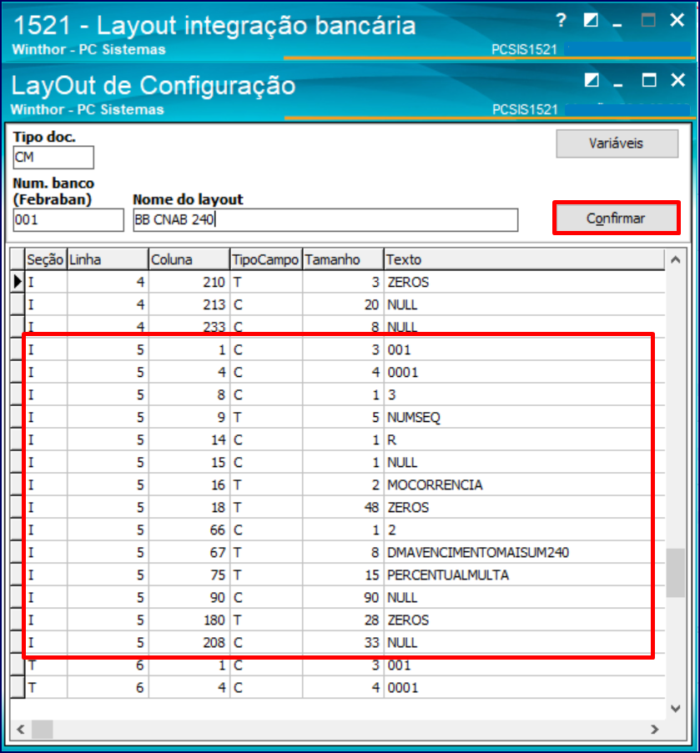Click the Tamanho value 33 cell

coord(343,643)
